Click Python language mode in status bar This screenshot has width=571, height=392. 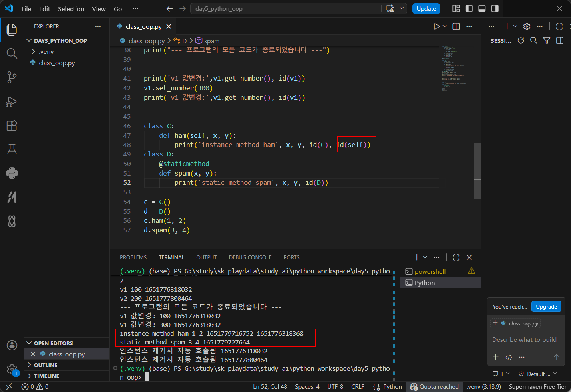392,386
